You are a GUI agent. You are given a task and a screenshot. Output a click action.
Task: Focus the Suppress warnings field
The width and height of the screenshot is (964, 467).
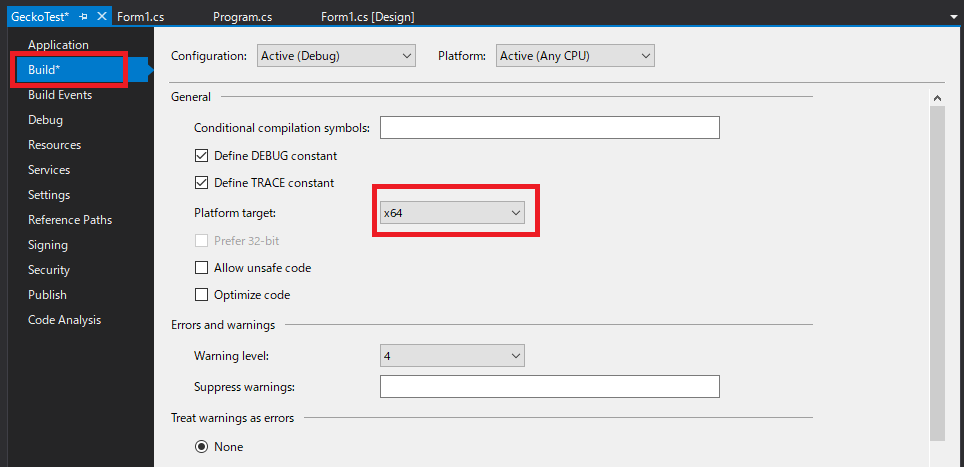point(550,387)
